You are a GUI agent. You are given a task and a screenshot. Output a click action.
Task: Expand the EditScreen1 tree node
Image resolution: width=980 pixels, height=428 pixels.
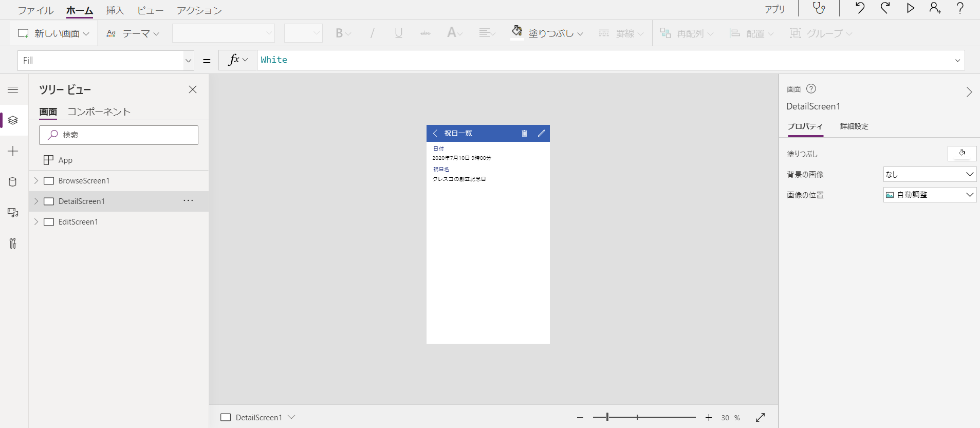(x=36, y=221)
